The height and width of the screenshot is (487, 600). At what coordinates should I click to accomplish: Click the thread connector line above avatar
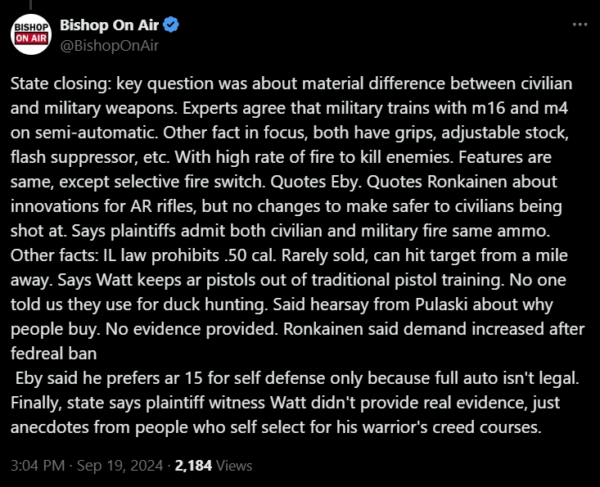pos(31,5)
